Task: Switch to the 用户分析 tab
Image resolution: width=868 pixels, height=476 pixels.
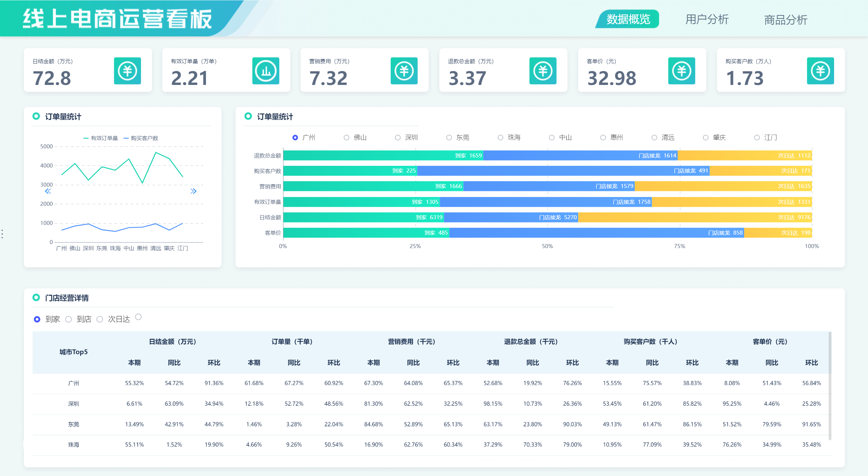Action: tap(707, 19)
